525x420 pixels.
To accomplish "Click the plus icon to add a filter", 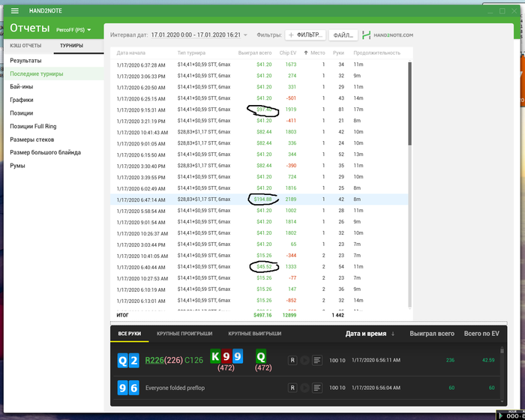I will (x=290, y=34).
